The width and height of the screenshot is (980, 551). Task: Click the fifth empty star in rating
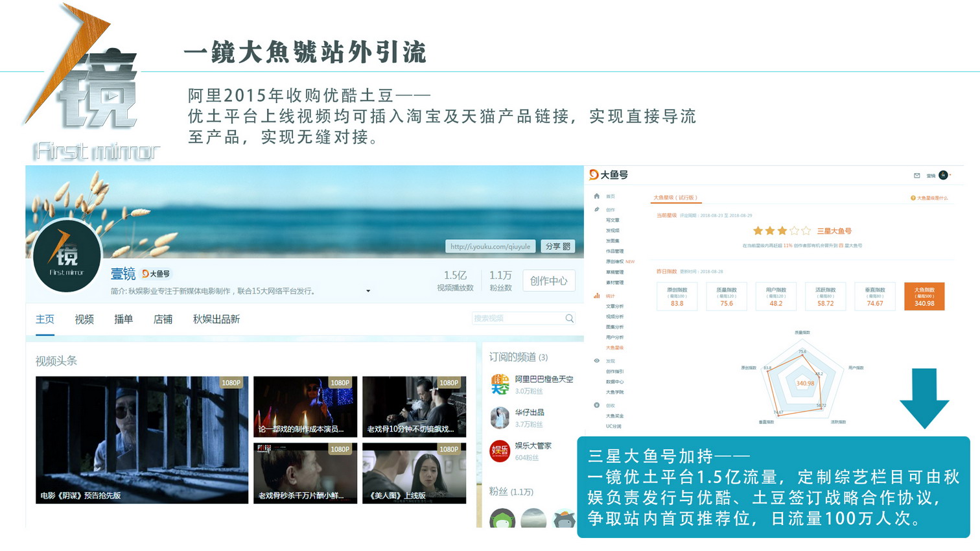806,231
